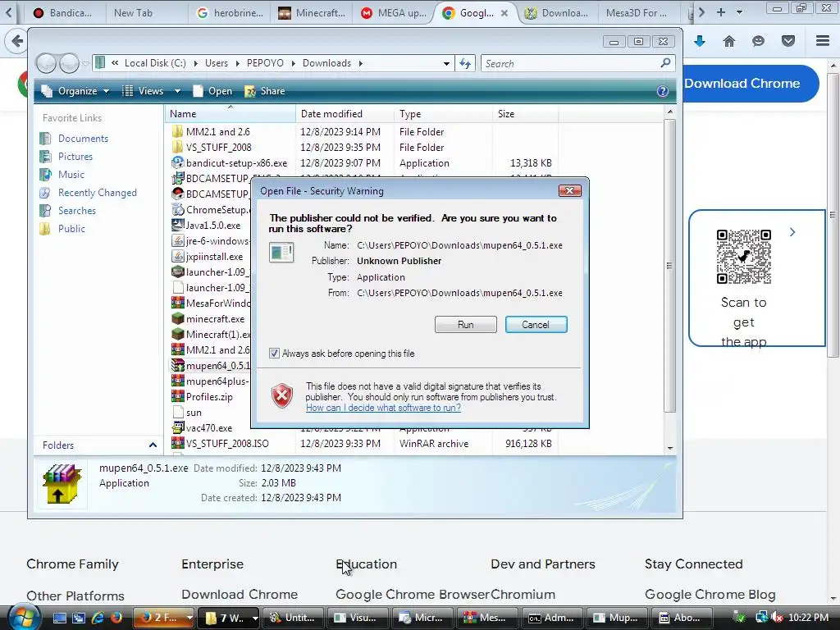Open Recently Changed in Favorite Links
This screenshot has height=630, width=840.
point(97,193)
